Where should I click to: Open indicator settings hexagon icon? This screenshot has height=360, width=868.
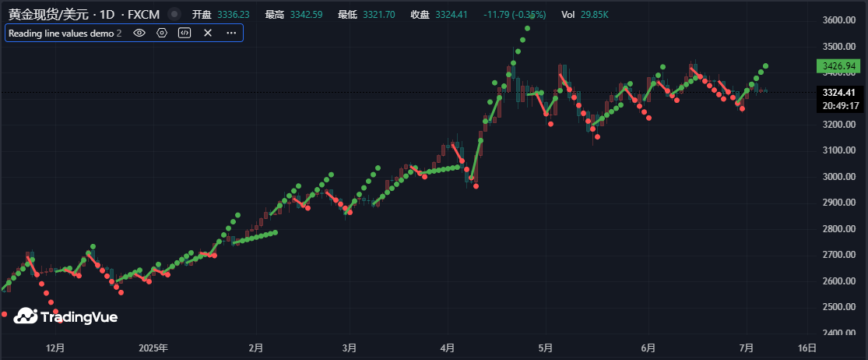click(x=162, y=33)
